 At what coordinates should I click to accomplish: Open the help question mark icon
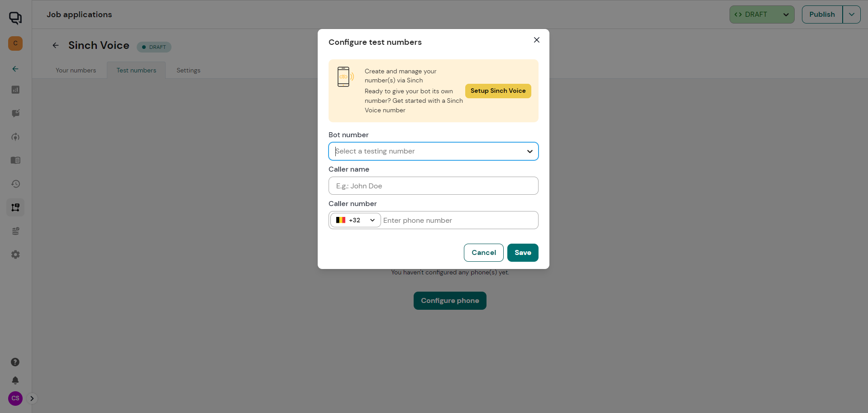15,362
